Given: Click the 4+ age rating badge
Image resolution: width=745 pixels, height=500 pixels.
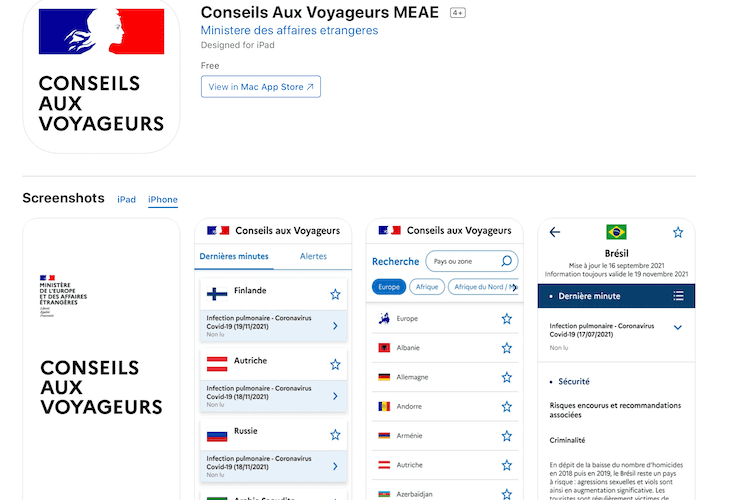Looking at the screenshot, I should pyautogui.click(x=458, y=13).
